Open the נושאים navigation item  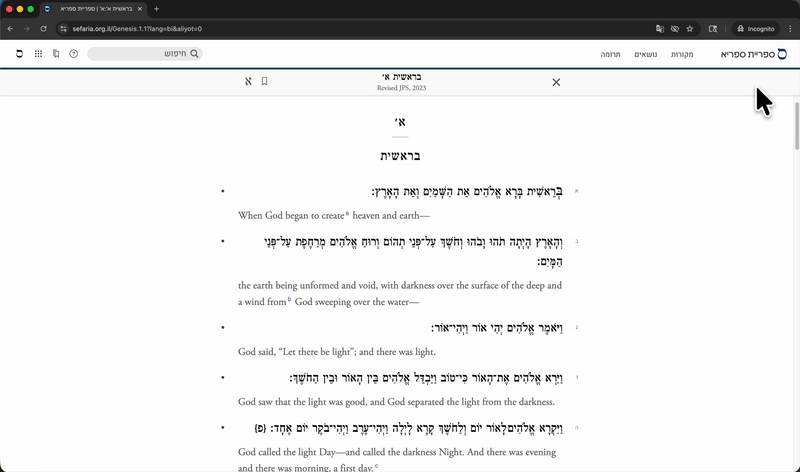pos(646,53)
